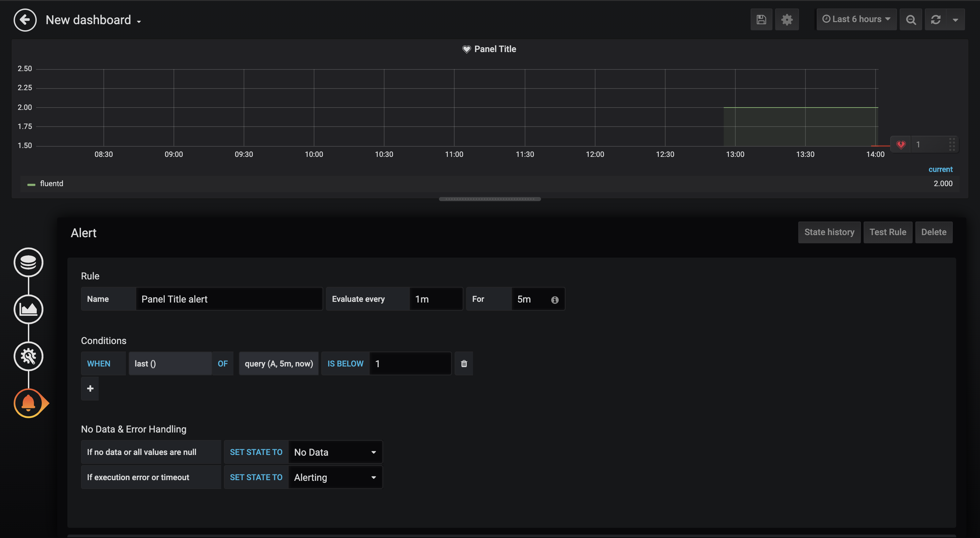Click the info icon next to For
Image resolution: width=980 pixels, height=538 pixels.
coord(555,300)
